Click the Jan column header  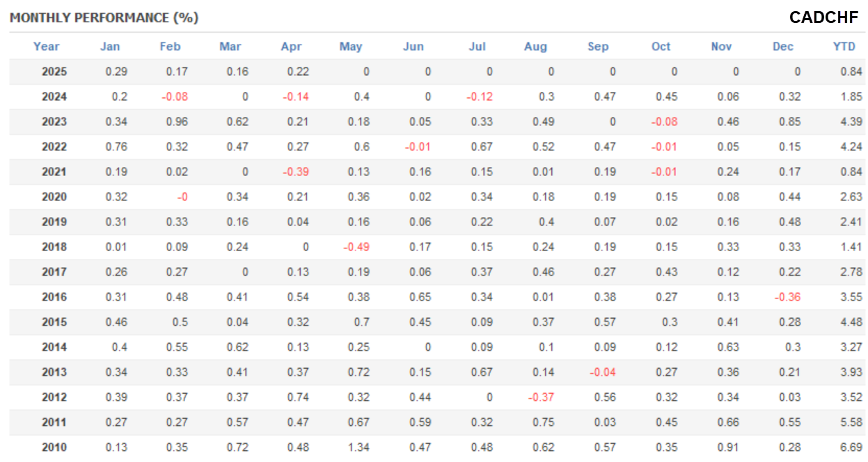click(110, 47)
